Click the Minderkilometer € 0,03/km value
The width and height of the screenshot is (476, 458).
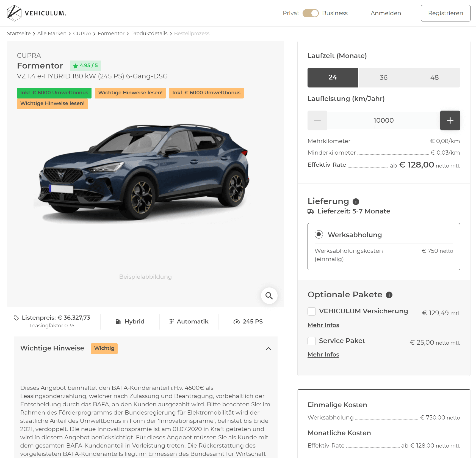tap(445, 153)
